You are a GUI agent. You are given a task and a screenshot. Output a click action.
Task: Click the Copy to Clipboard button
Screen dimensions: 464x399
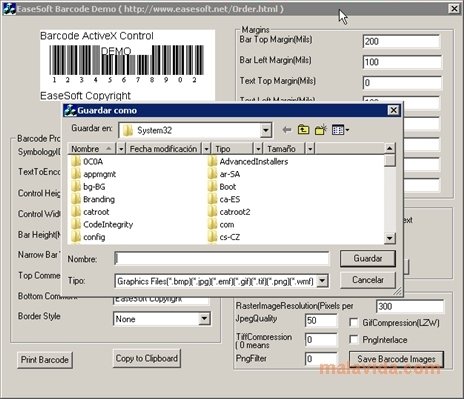(147, 358)
